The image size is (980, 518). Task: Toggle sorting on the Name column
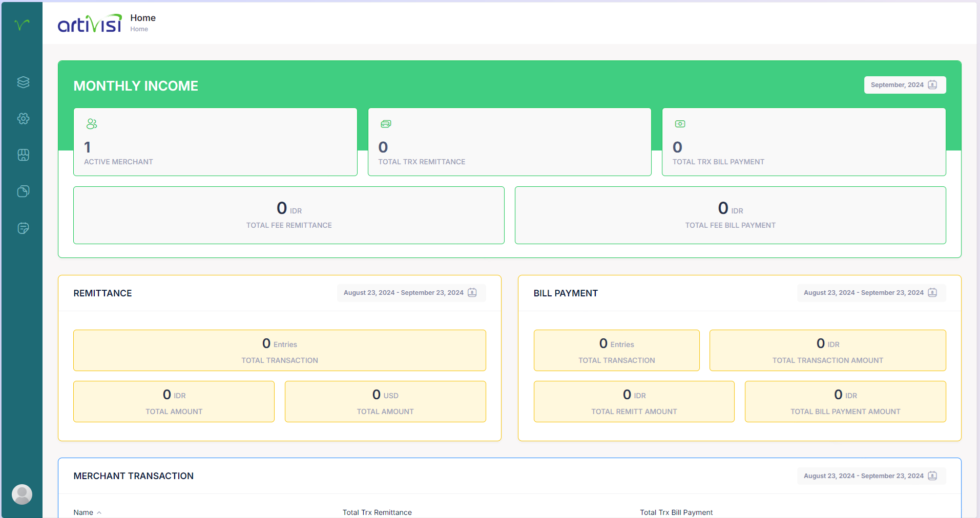(88, 512)
